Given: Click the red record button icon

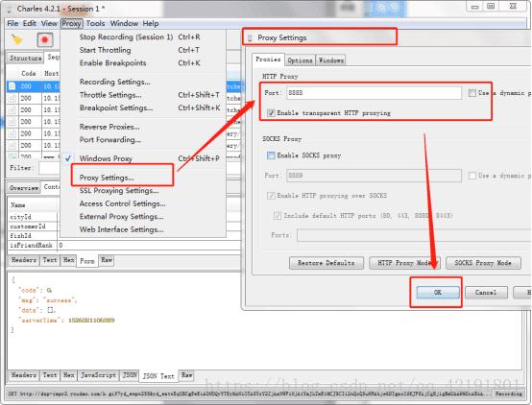Looking at the screenshot, I should click(45, 40).
